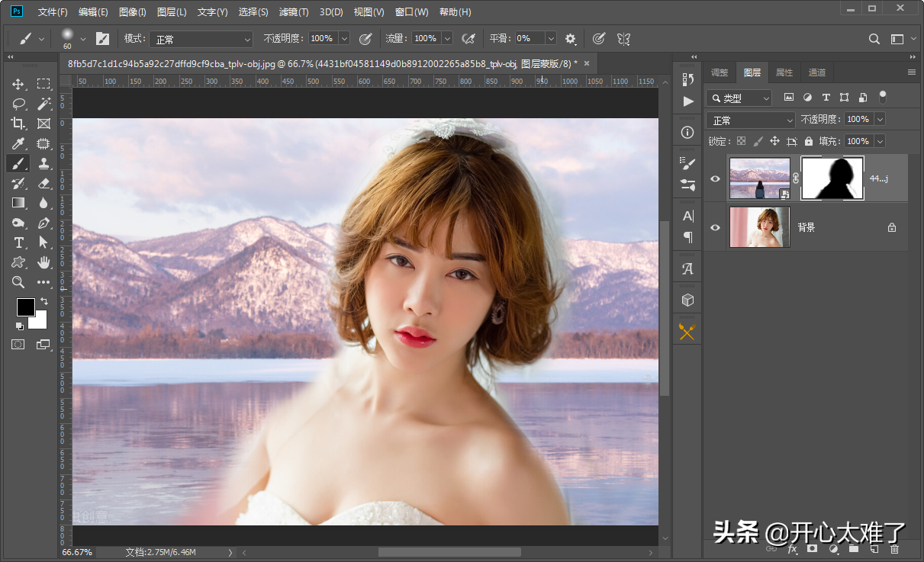The height and width of the screenshot is (562, 924).
Task: Select the History Brush tool
Action: pos(18,183)
